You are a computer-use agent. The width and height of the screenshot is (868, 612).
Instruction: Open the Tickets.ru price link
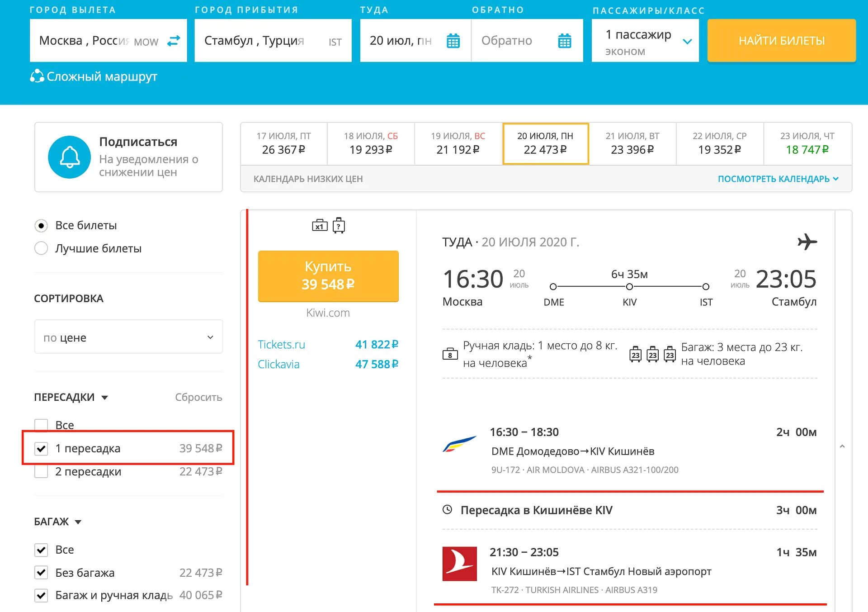[281, 345]
